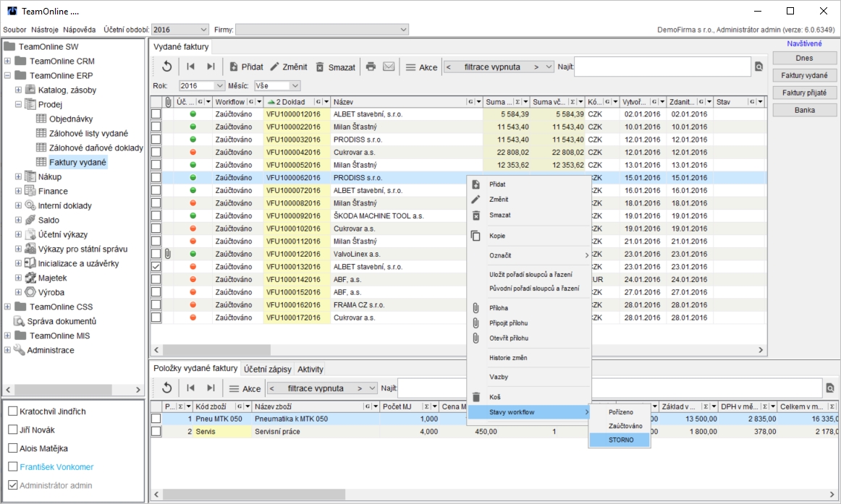Screen dimensions: 841x504
Task: Click the email envelope icon in toolbar
Action: 389,67
